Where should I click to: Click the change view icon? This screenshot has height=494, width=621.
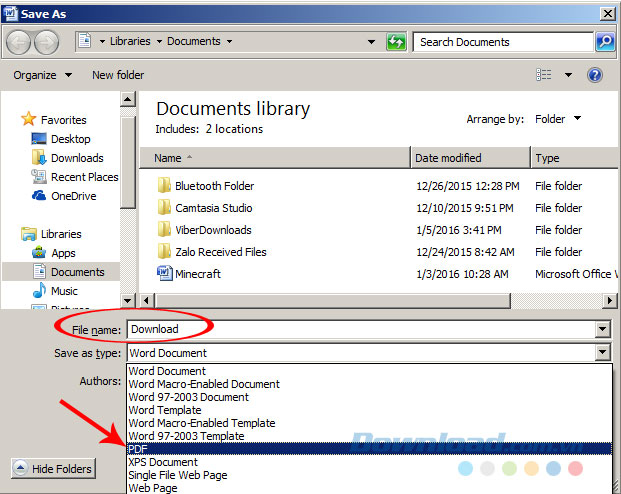(544, 74)
